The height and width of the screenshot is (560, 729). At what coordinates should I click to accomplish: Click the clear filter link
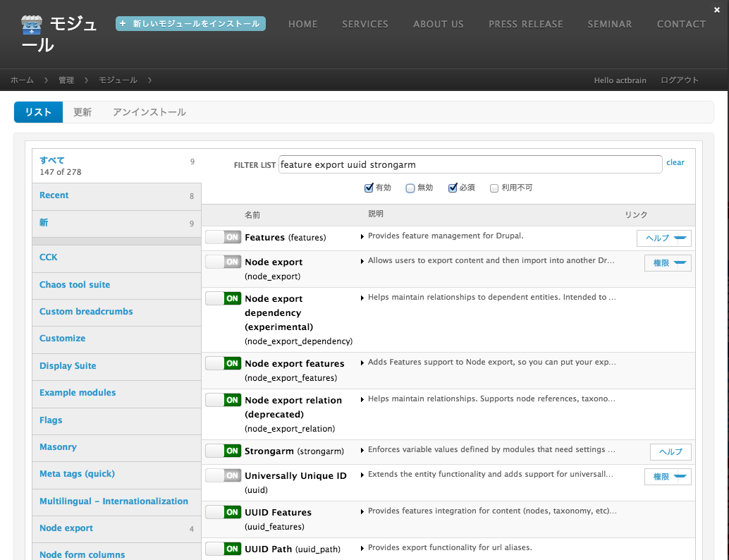click(675, 162)
